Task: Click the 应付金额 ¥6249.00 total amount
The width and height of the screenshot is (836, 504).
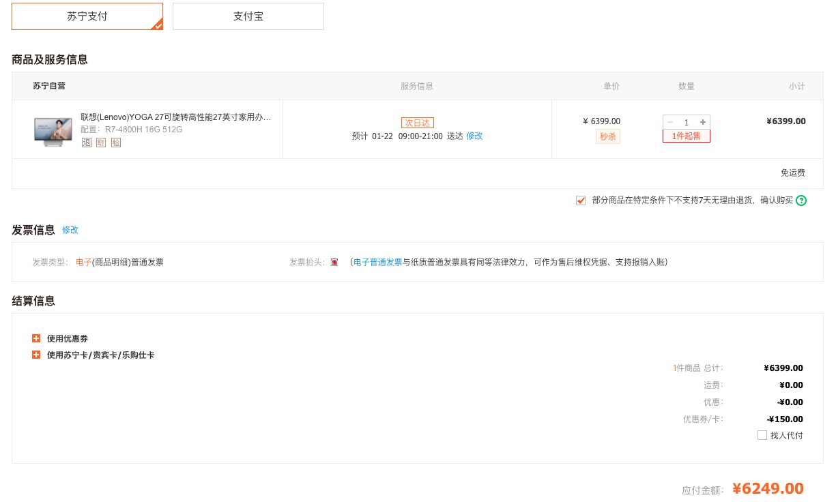Action: (768, 488)
